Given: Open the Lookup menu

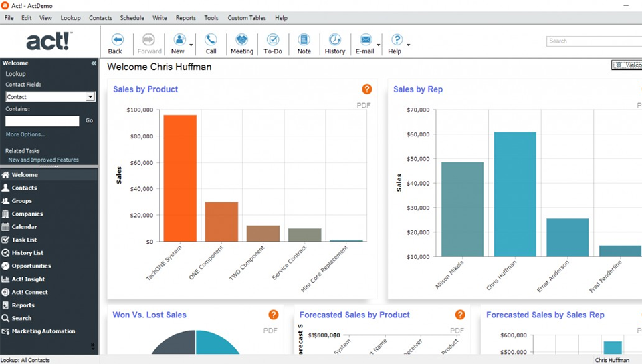Looking at the screenshot, I should (70, 18).
